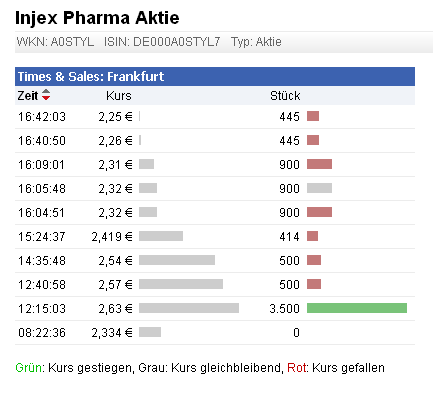Click the Injex Pharma Aktie title
The width and height of the screenshot is (433, 394).
tap(97, 18)
